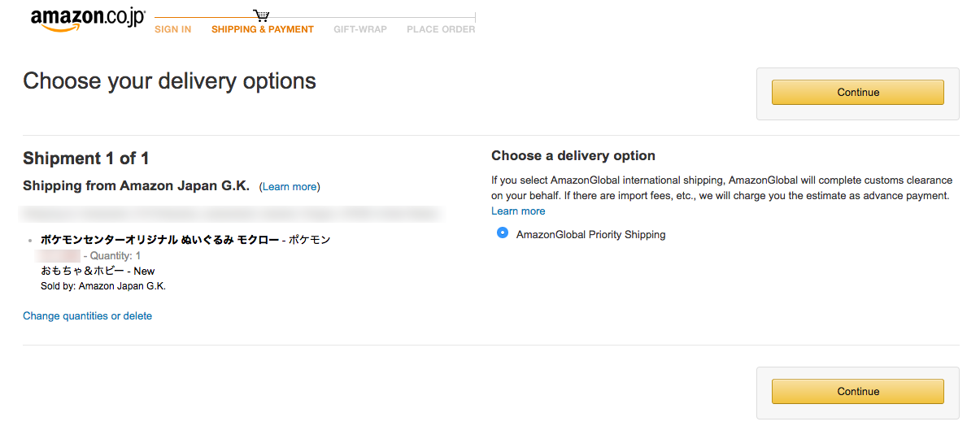Go to the SIGN IN checkout step

(x=173, y=29)
